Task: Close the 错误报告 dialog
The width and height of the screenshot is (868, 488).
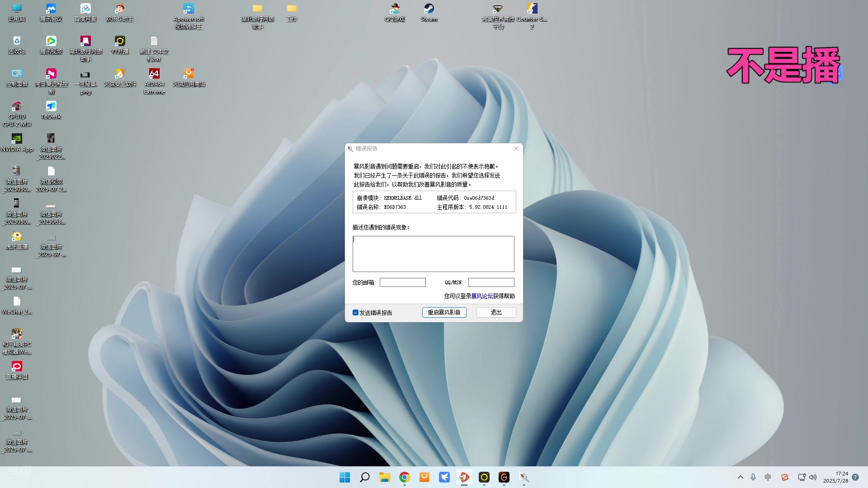Action: point(516,149)
